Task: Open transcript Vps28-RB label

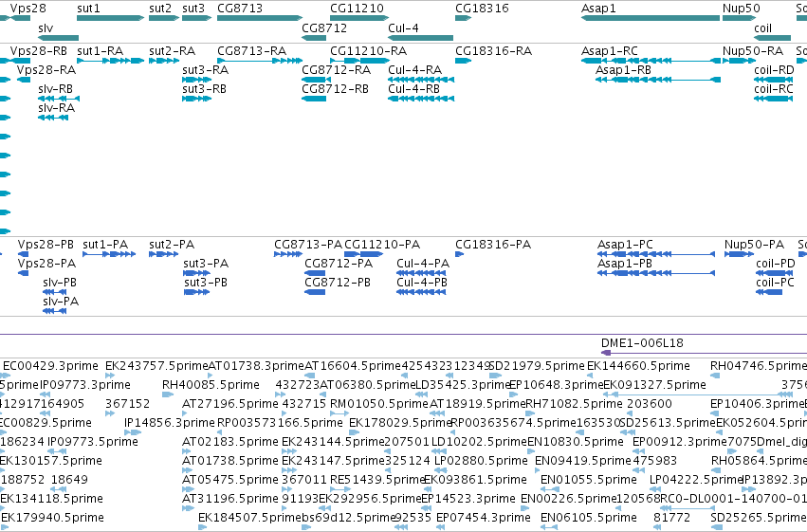Action: [x=39, y=51]
